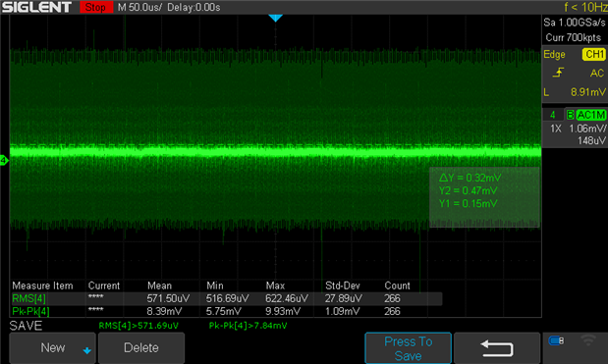
Task: Click the rising edge trigger slope icon
Action: [x=558, y=73]
